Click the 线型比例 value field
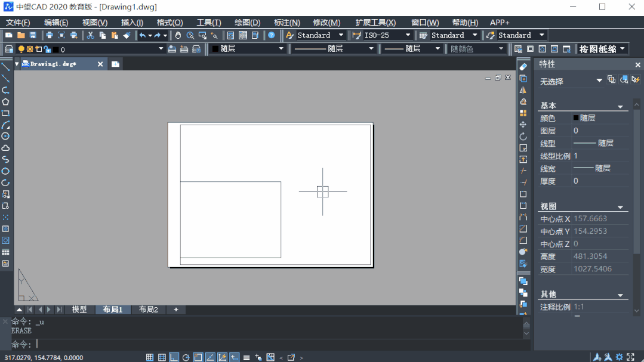 pyautogui.click(x=600, y=156)
